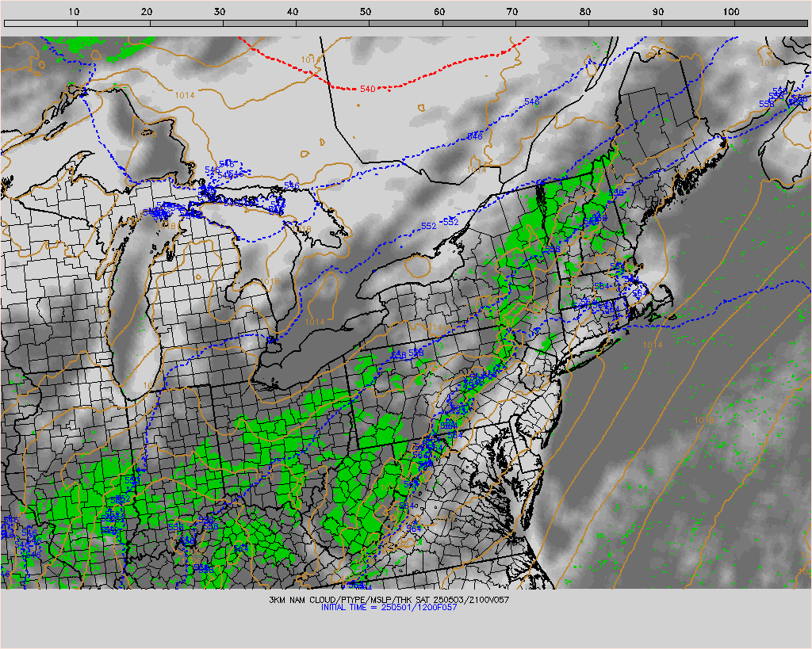
Task: Click the "1014" isobar label beside the red contour
Action: click(x=310, y=60)
